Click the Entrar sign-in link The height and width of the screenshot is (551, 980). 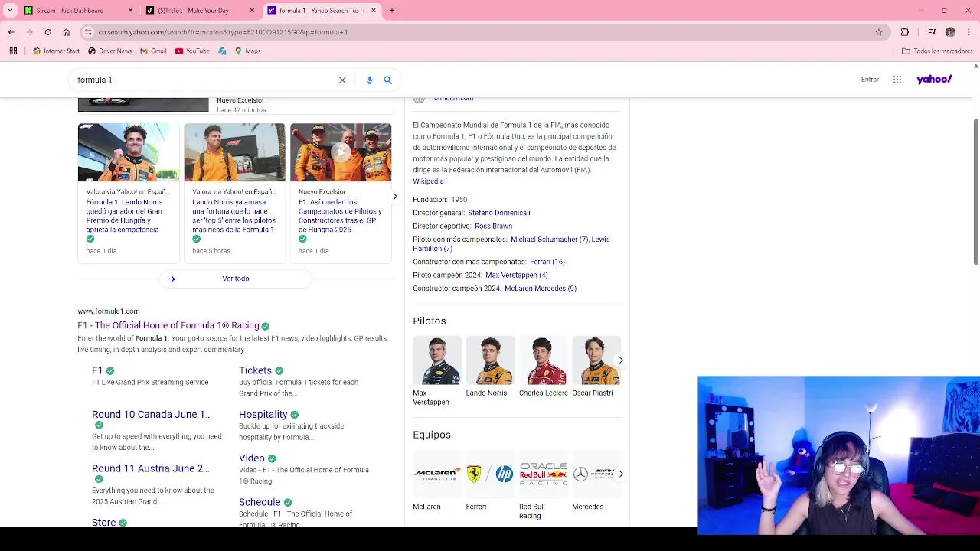coord(870,80)
